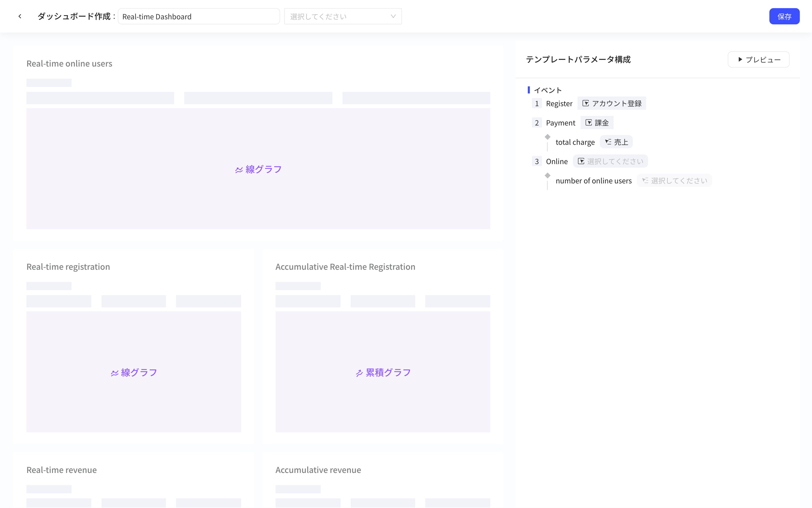Image resolution: width=812 pixels, height=508 pixels.
Task: Open the 課金 event selector for Payment
Action: point(597,123)
